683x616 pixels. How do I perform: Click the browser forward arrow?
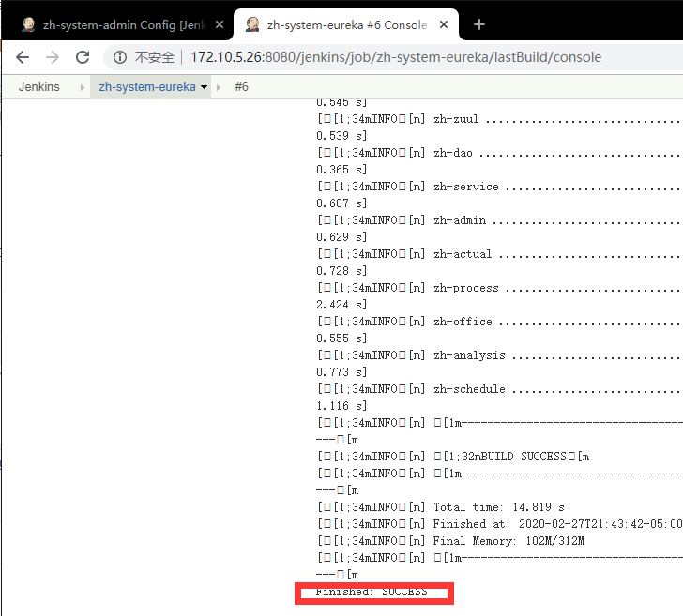pyautogui.click(x=53, y=57)
